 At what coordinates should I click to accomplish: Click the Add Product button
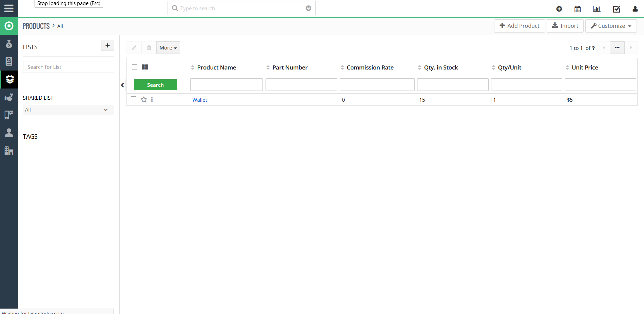point(520,26)
